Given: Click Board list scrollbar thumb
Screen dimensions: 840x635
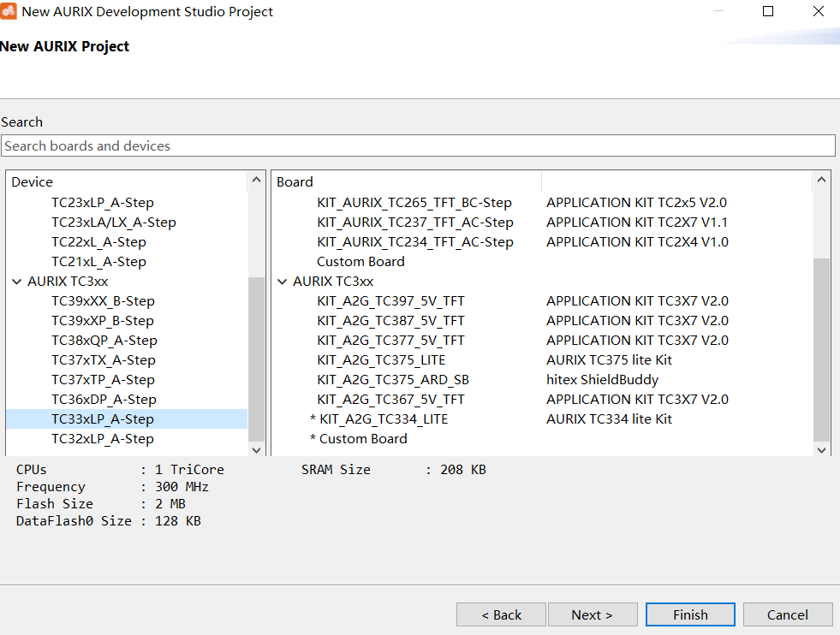Looking at the screenshot, I should point(821,350).
